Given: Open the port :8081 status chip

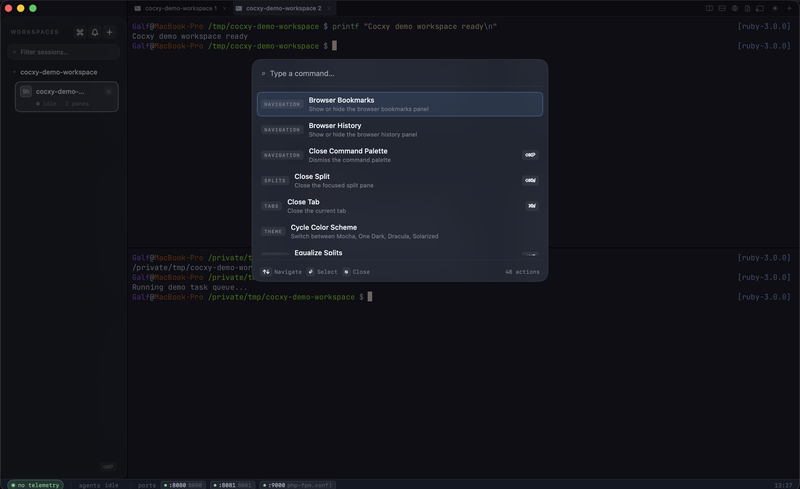Looking at the screenshot, I should [232, 485].
